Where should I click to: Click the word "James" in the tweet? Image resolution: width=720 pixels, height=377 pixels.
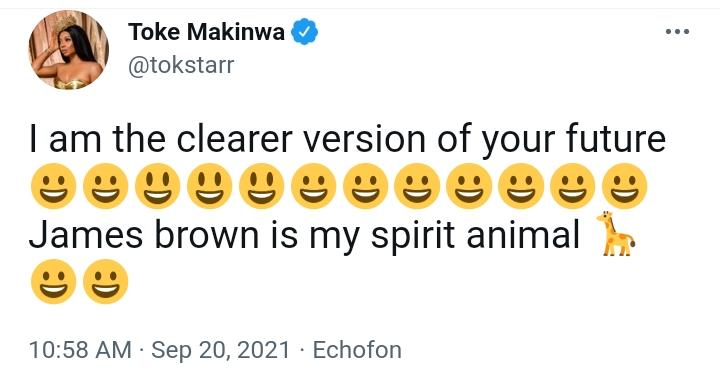(86, 235)
